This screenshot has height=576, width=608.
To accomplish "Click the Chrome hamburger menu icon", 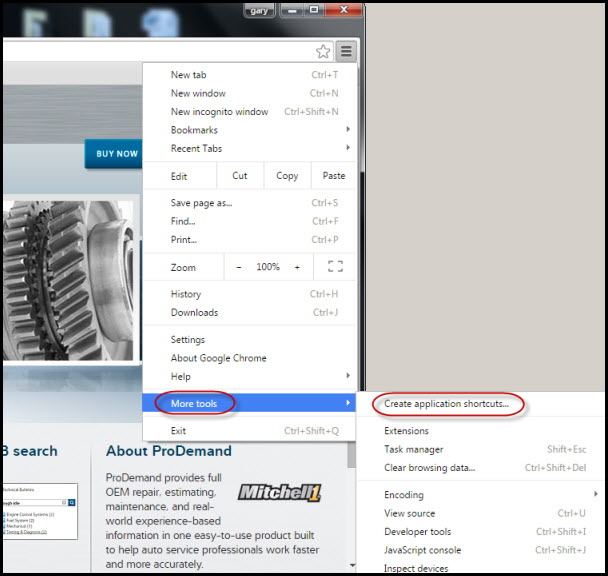I will pyautogui.click(x=346, y=52).
